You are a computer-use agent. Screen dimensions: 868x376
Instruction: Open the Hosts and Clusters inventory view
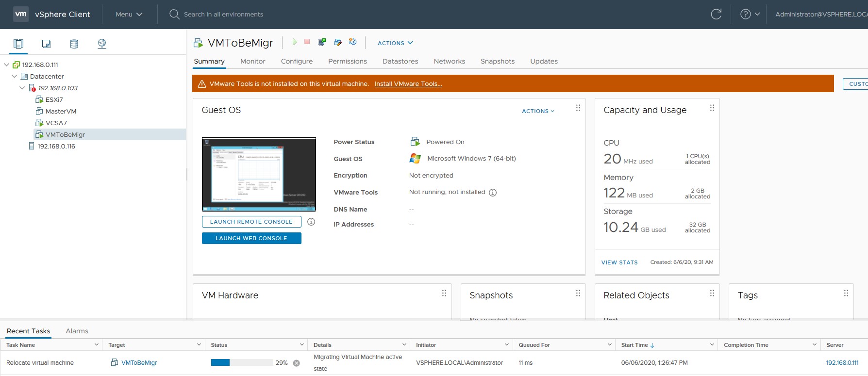pyautogui.click(x=18, y=44)
